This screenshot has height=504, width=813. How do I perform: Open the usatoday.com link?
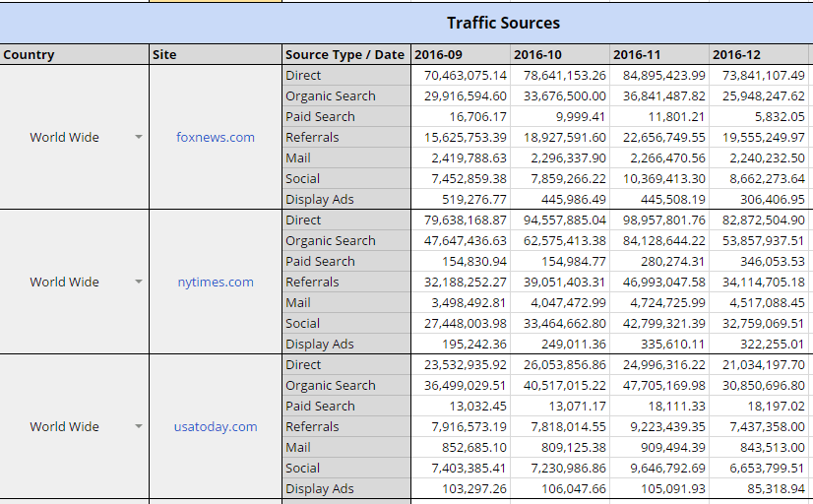(215, 427)
